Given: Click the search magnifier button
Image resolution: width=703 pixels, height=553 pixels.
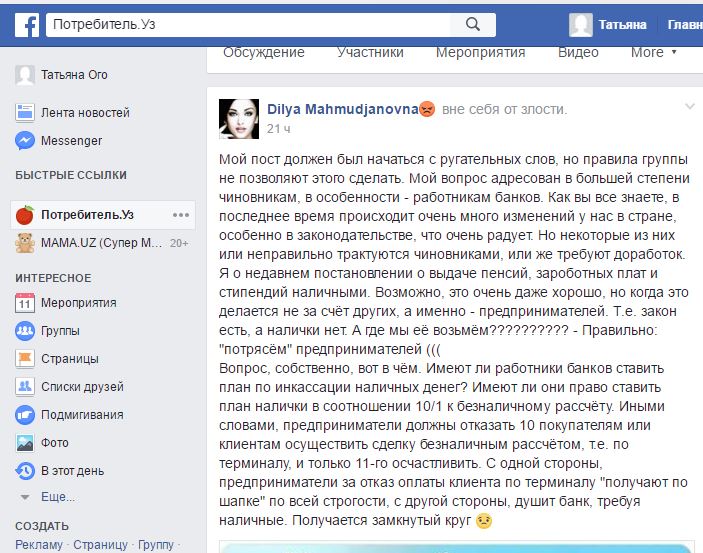Looking at the screenshot, I should point(473,24).
